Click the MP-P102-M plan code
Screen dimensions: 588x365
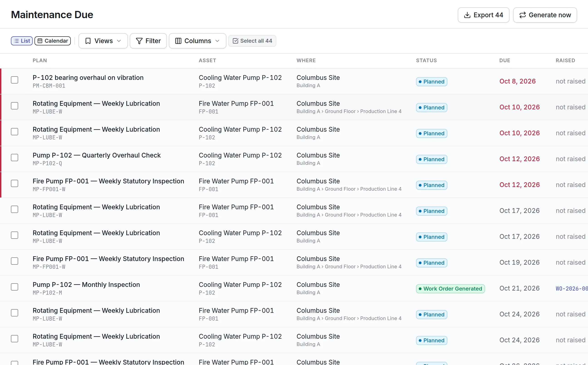[x=47, y=293]
